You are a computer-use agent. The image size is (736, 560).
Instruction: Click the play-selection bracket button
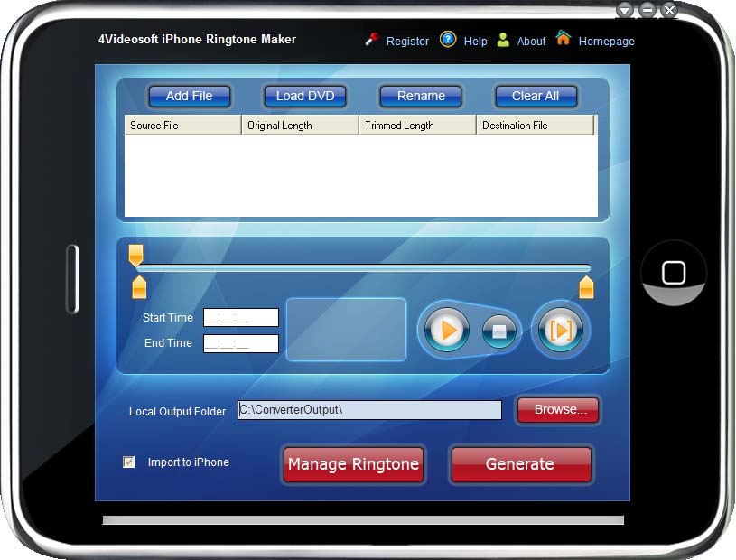[560, 331]
